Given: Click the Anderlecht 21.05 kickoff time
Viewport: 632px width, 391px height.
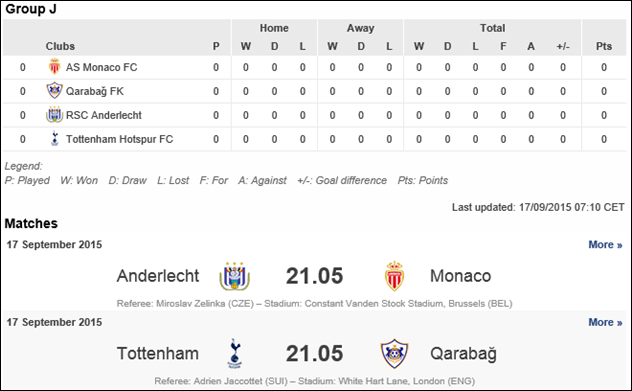Looking at the screenshot, I should click(x=314, y=276).
